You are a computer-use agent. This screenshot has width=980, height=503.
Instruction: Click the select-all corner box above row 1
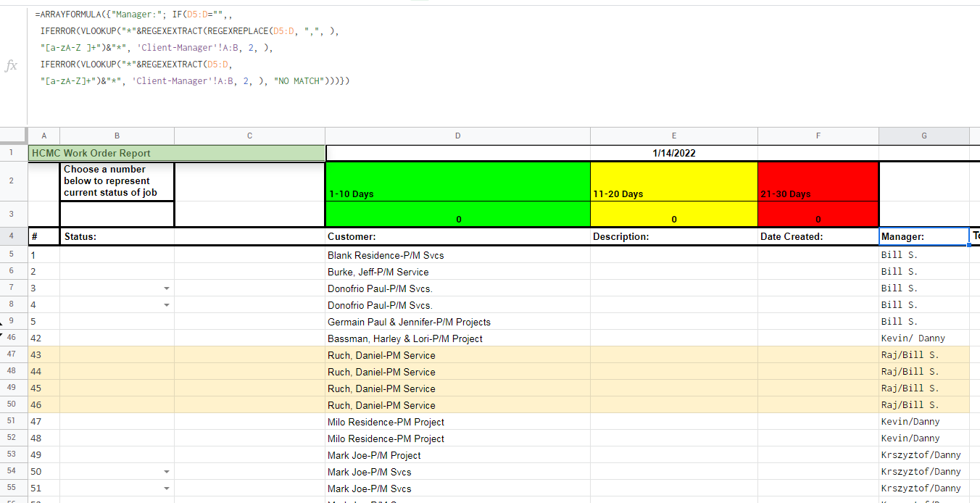click(x=14, y=136)
